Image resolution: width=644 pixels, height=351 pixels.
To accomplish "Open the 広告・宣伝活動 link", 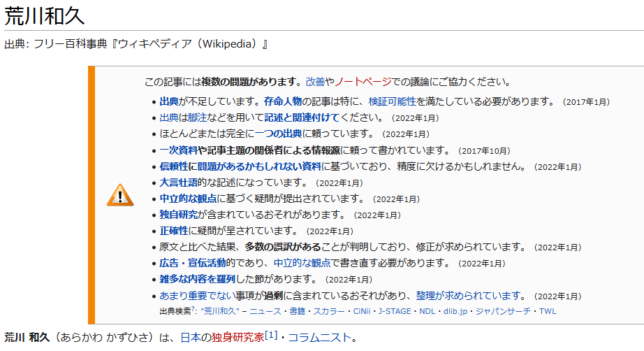I will coord(193,263).
